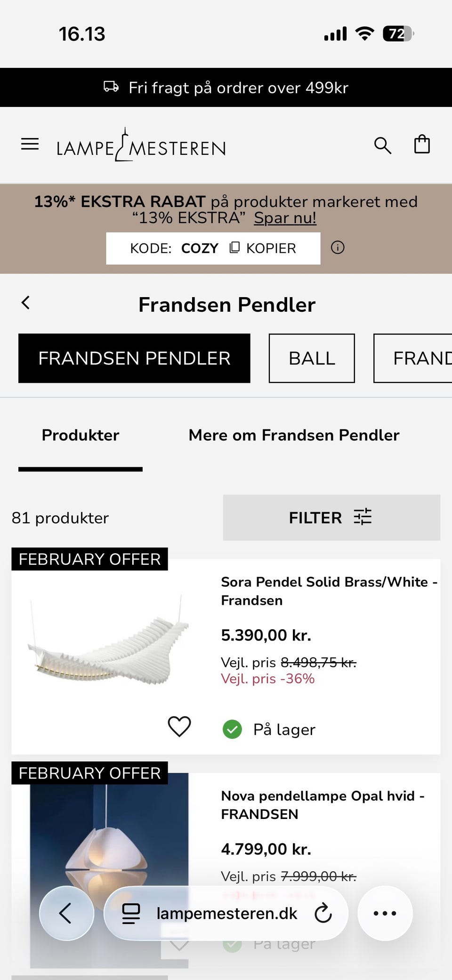This screenshot has width=452, height=980.
Task: Click the discount info circle icon
Action: (338, 248)
